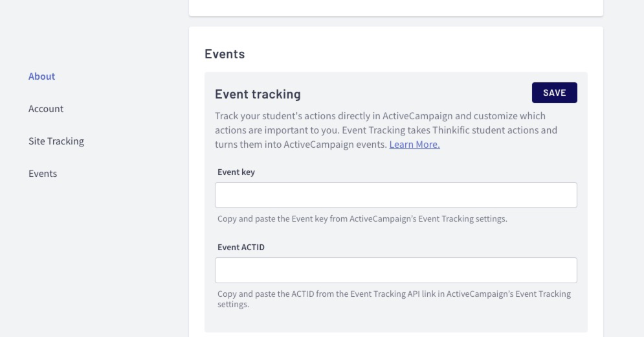The height and width of the screenshot is (337, 644).
Task: Click into the Event ACTID field
Action: pos(396,270)
